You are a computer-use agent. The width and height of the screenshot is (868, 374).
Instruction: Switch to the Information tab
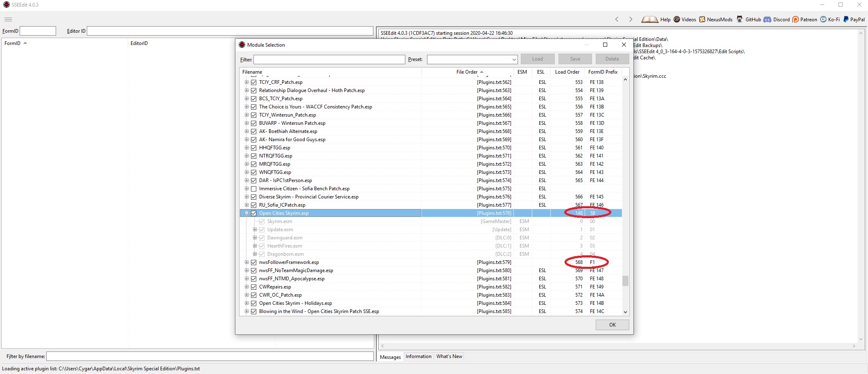point(418,356)
